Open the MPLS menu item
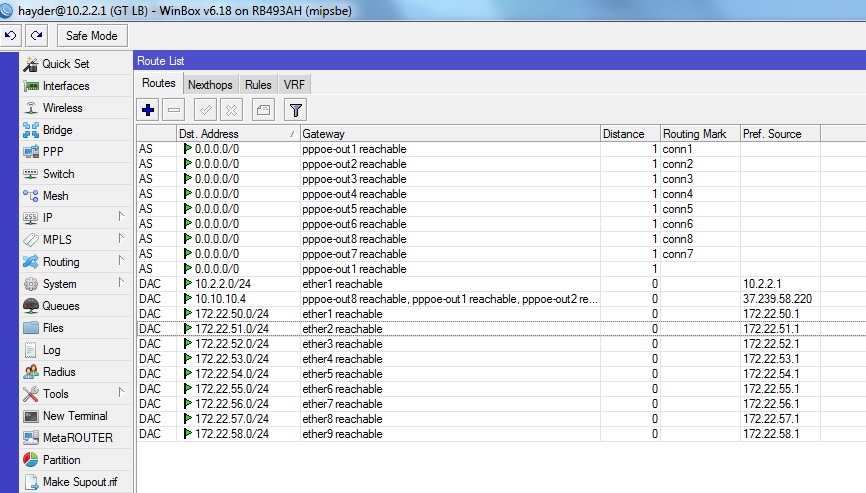 [76, 240]
